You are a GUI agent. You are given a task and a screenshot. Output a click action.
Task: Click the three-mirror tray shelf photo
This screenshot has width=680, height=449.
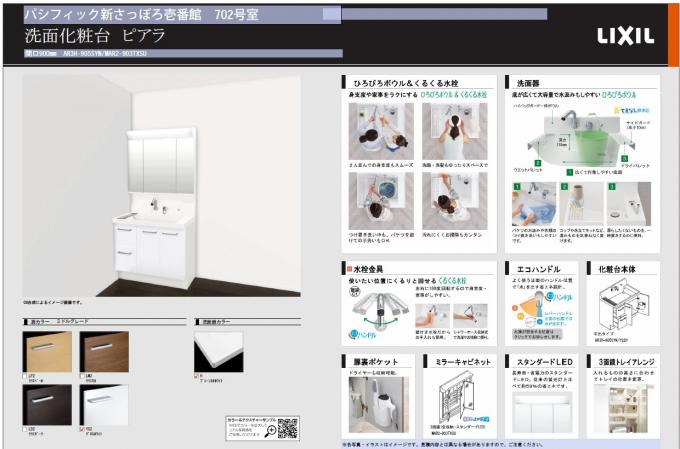click(624, 409)
